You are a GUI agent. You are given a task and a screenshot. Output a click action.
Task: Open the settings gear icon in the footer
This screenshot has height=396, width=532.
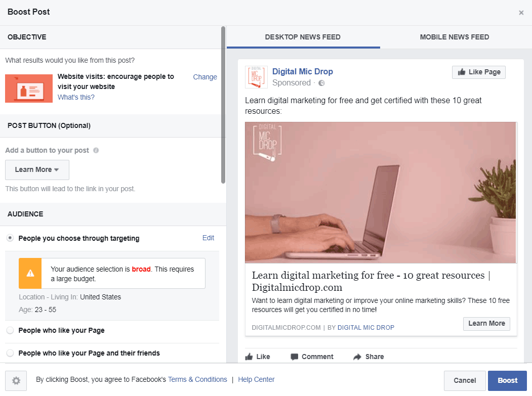[x=16, y=380]
